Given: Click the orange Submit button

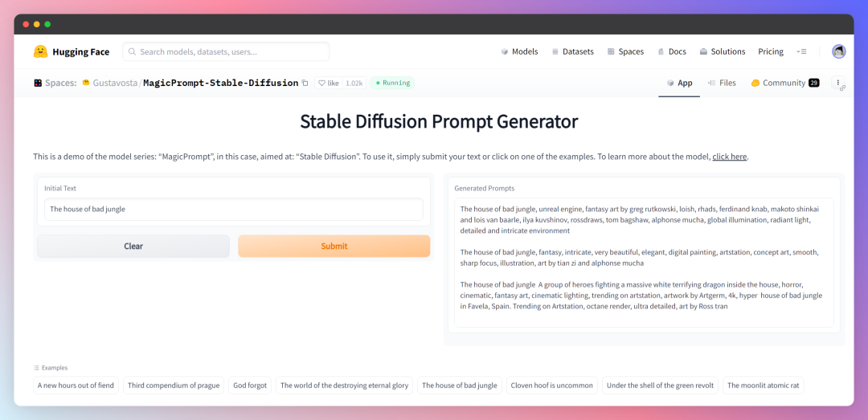Looking at the screenshot, I should point(334,247).
